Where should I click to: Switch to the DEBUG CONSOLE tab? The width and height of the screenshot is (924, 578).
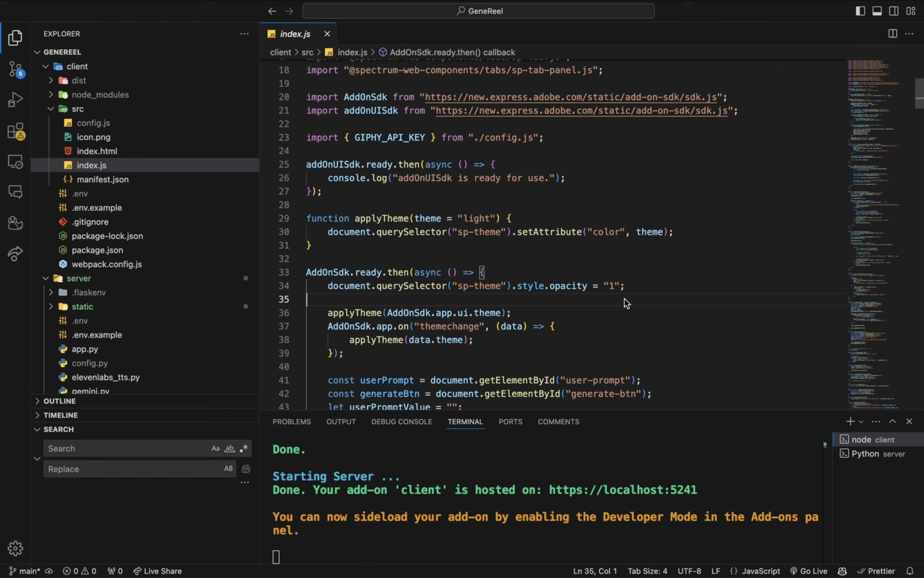tap(402, 422)
